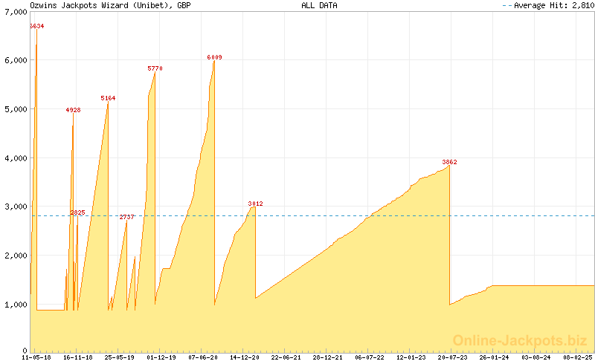Click the 5770 peak marker
Viewport: 595px width, 364px height.
click(155, 68)
